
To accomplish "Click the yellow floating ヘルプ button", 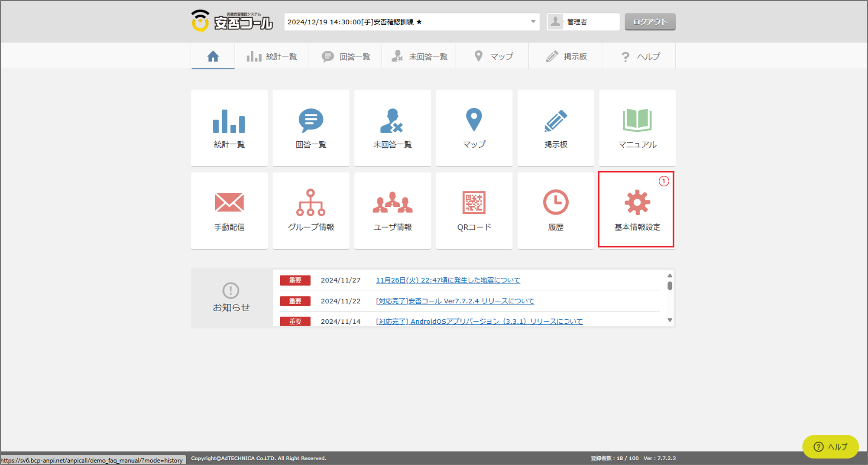I will coord(830,446).
